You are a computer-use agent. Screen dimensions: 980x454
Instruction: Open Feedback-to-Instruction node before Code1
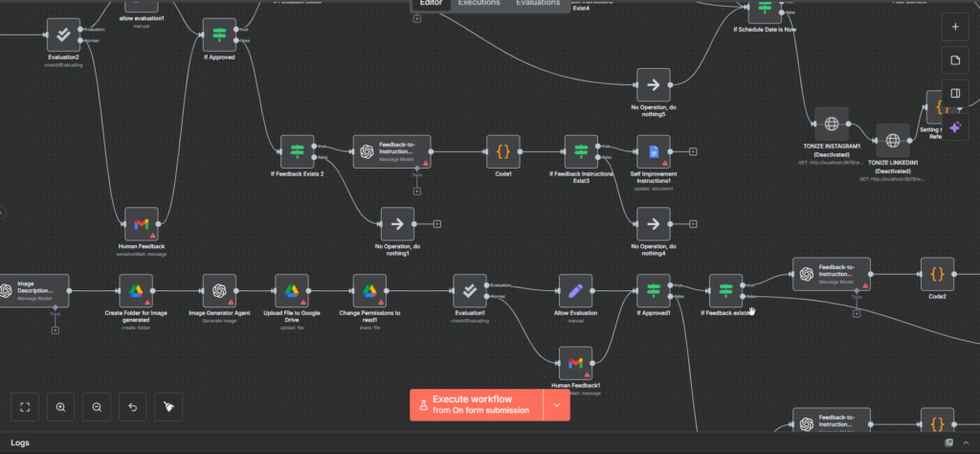point(391,152)
